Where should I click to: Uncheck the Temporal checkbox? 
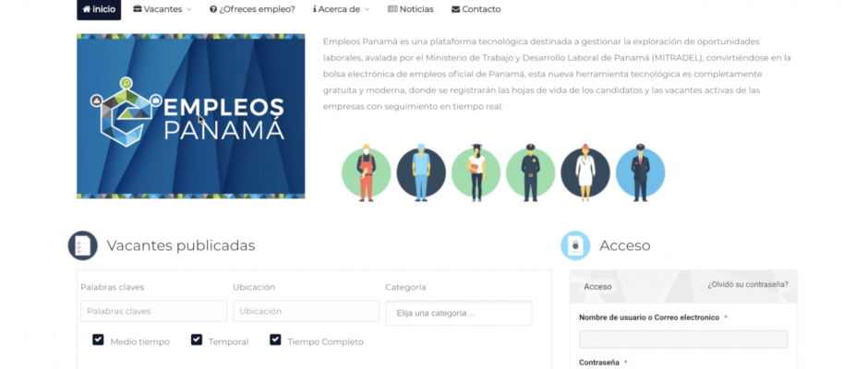tap(197, 339)
